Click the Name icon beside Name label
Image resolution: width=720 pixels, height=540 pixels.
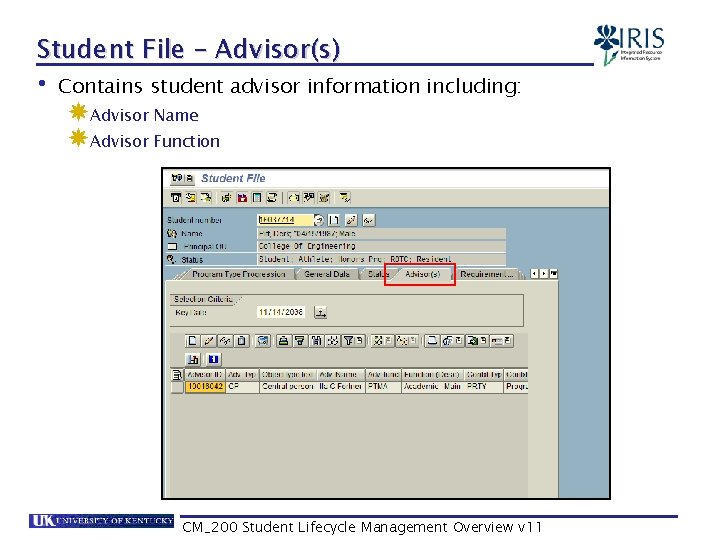(x=172, y=233)
